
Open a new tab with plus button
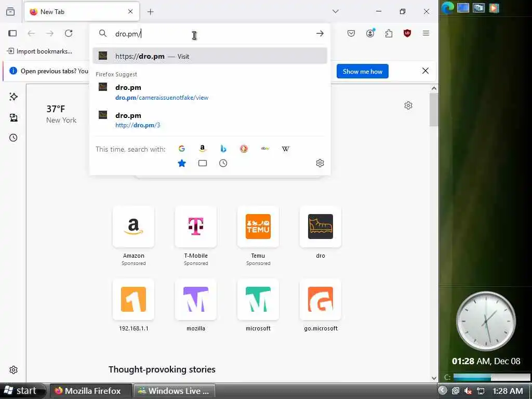coord(151,12)
